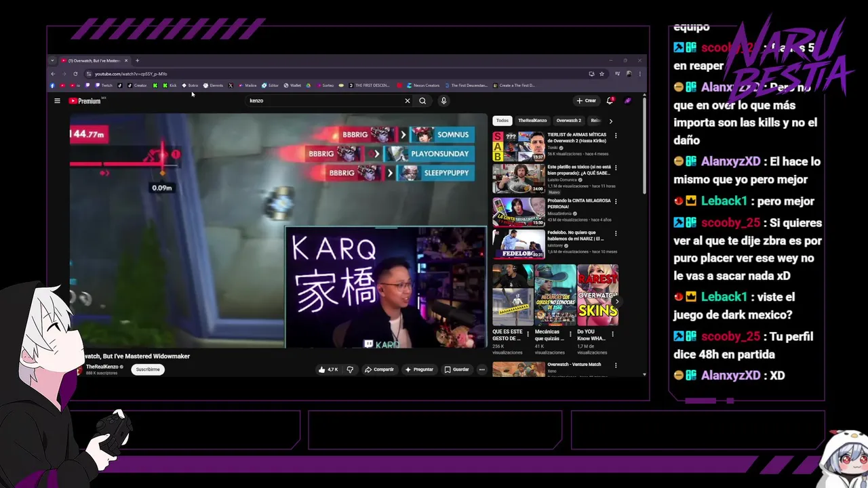Switch to the Overwatch browser tab
Image resolution: width=868 pixels, height=488 pixels.
(94, 60)
